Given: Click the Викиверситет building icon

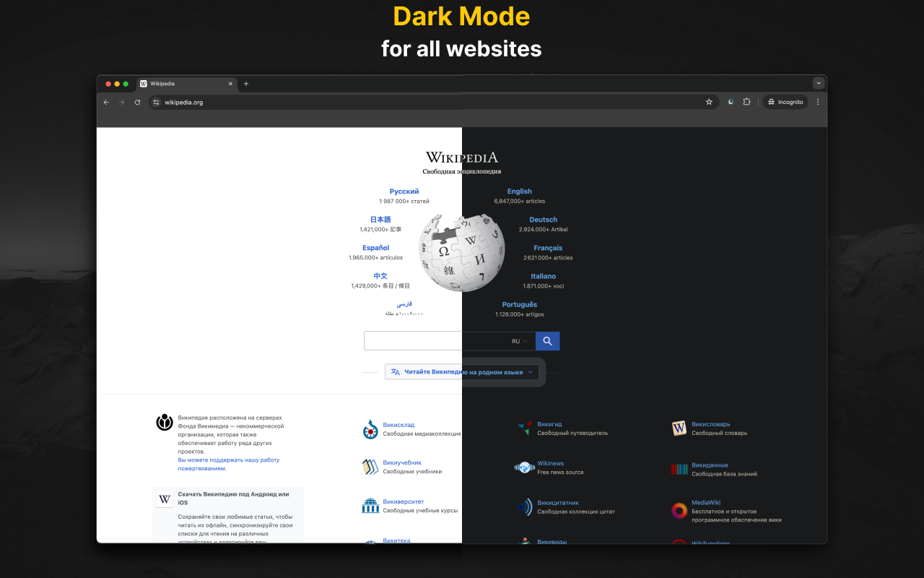Looking at the screenshot, I should click(x=370, y=506).
